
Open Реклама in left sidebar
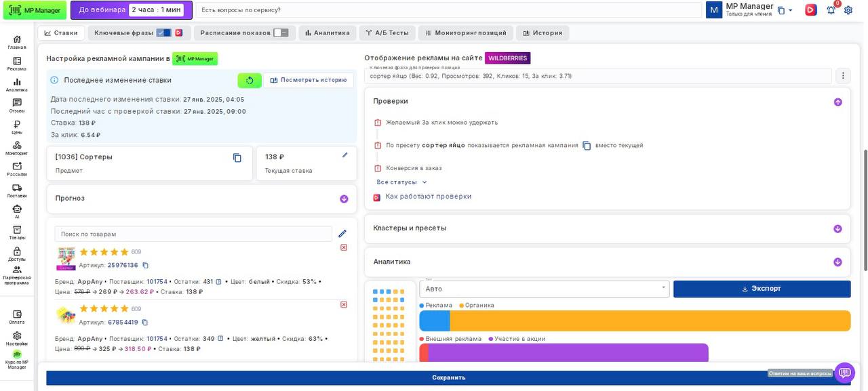click(17, 64)
